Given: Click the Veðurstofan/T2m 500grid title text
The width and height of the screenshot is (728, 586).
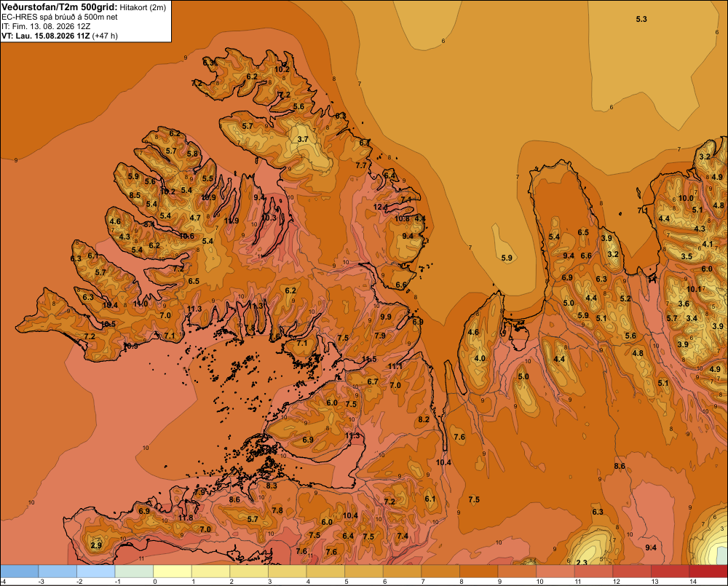Looking at the screenshot, I should pos(59,7).
